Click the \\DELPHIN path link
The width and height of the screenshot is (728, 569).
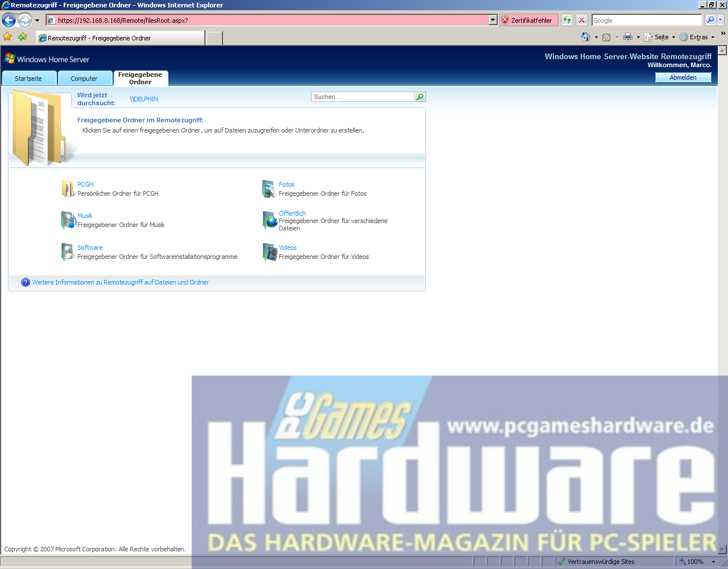coord(144,99)
